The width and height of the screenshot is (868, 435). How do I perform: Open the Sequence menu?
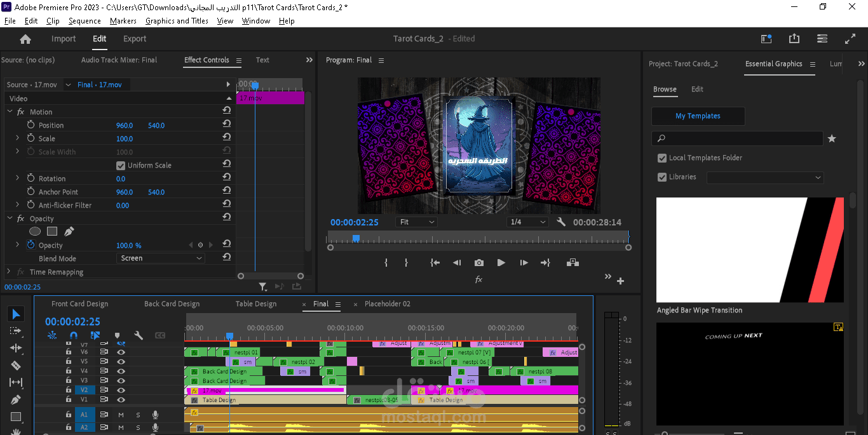tap(85, 21)
